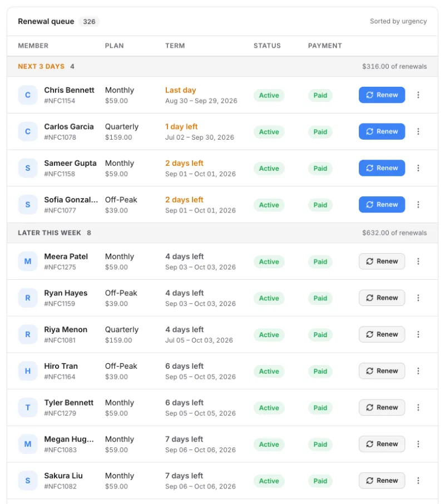Click Meera Patel's M avatar
The width and height of the screenshot is (445, 504).
tap(28, 261)
